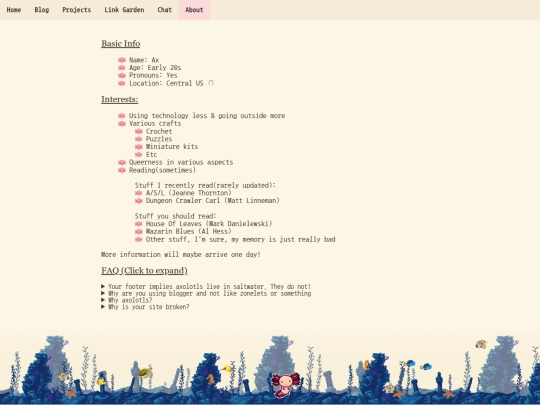Expand 'Why is your site broken?' question
This screenshot has height=405, width=540.
point(145,307)
